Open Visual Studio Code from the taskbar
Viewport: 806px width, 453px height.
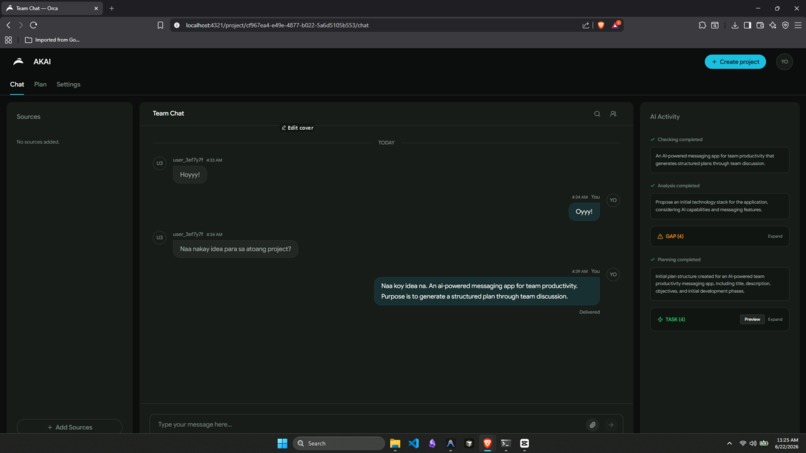click(413, 443)
